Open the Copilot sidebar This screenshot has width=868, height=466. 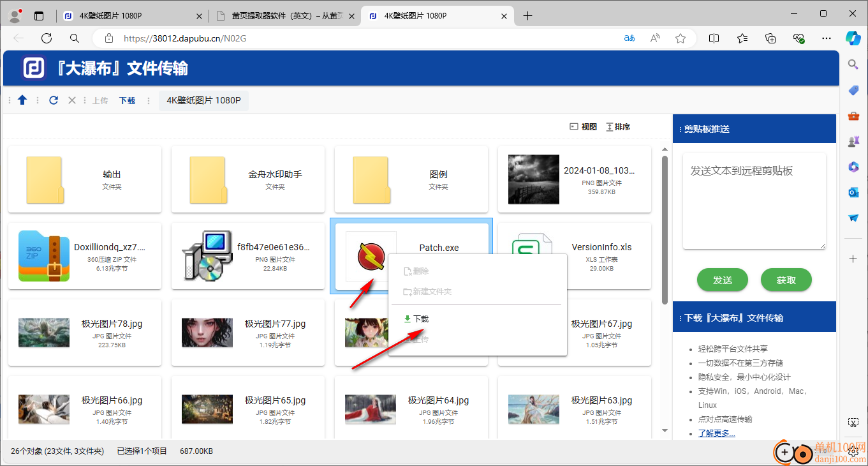tap(853, 38)
